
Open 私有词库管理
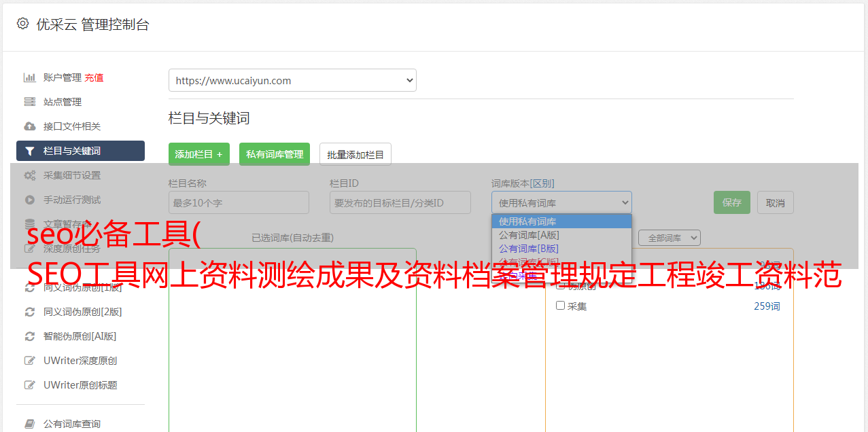click(275, 154)
